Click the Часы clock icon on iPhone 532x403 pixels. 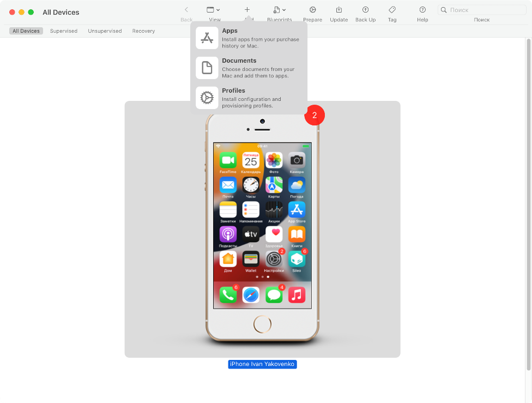pos(251,185)
